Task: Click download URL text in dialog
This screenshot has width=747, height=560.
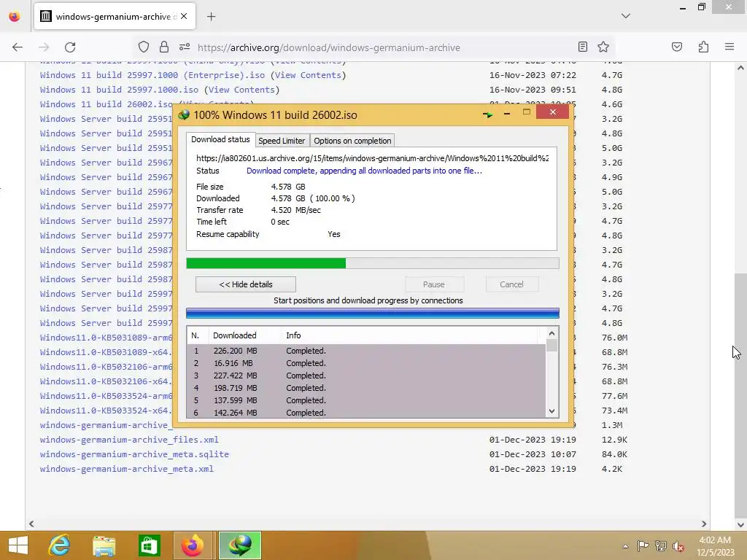Action: tap(373, 158)
